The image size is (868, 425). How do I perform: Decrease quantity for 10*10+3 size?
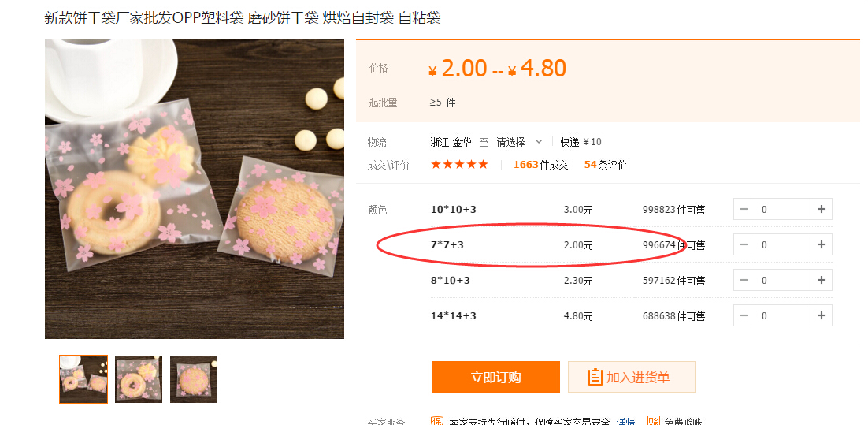(744, 209)
